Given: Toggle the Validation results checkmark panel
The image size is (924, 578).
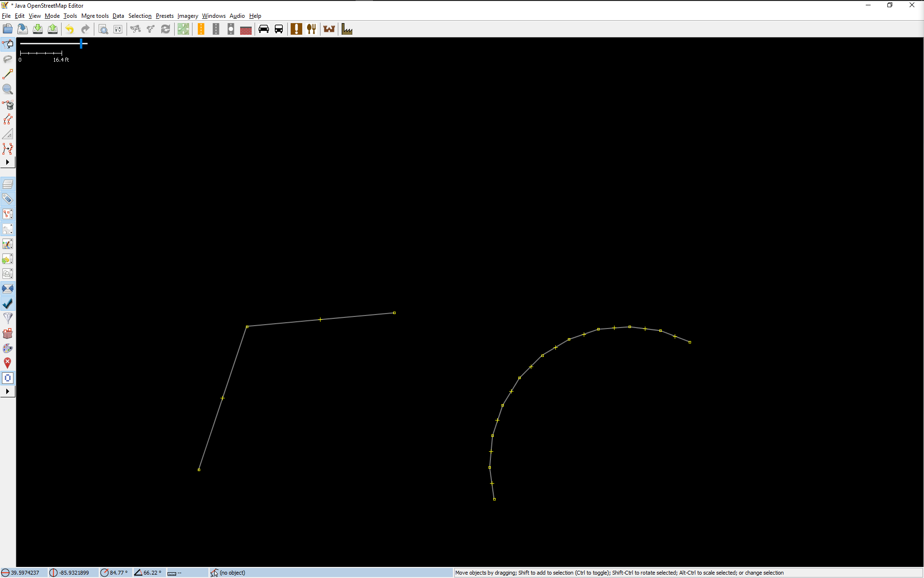Looking at the screenshot, I should [8, 303].
